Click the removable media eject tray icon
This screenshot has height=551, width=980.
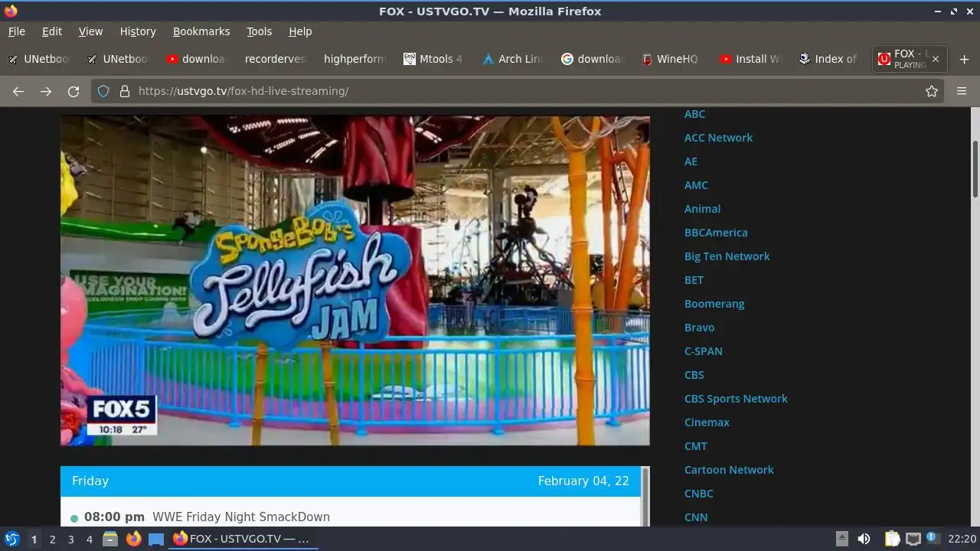(841, 539)
